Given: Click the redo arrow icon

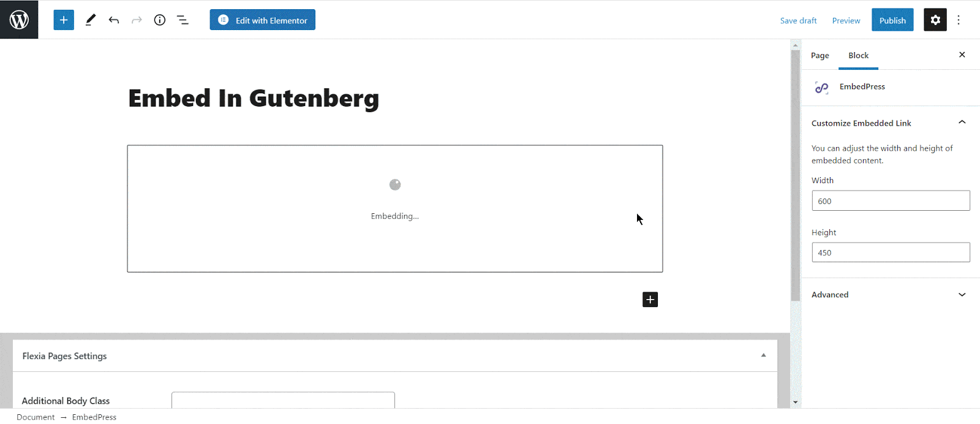Looking at the screenshot, I should pyautogui.click(x=137, y=20).
